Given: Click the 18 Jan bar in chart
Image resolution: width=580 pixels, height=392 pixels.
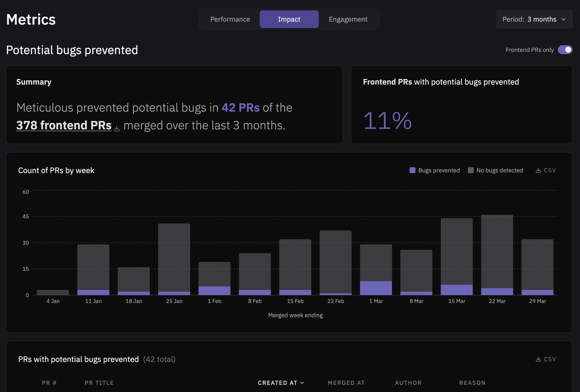Looking at the screenshot, I should click(x=134, y=281).
